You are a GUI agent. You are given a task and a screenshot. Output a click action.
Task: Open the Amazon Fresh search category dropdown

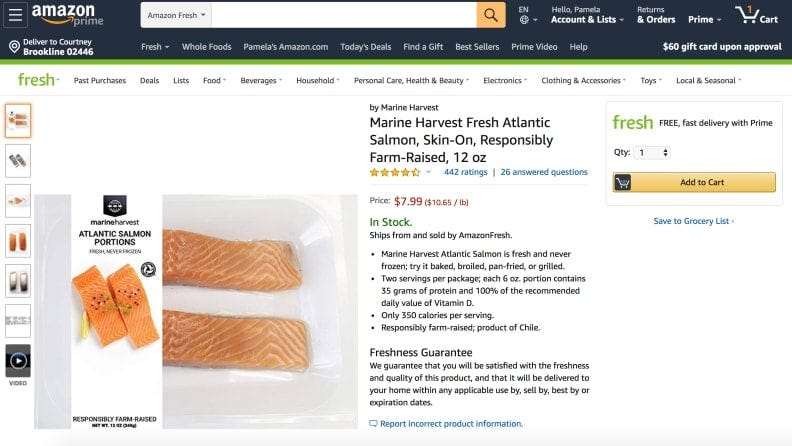click(x=176, y=16)
